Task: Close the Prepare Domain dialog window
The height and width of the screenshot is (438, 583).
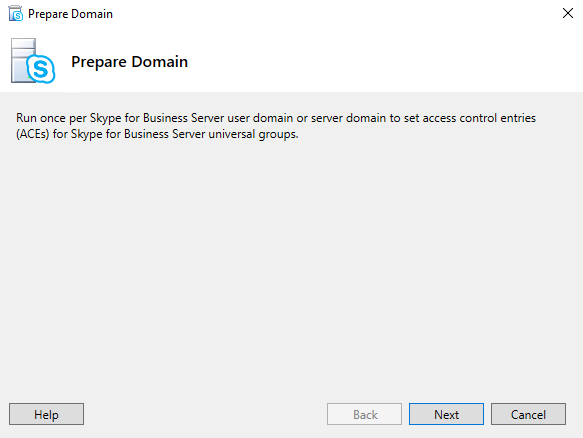Action: point(568,13)
